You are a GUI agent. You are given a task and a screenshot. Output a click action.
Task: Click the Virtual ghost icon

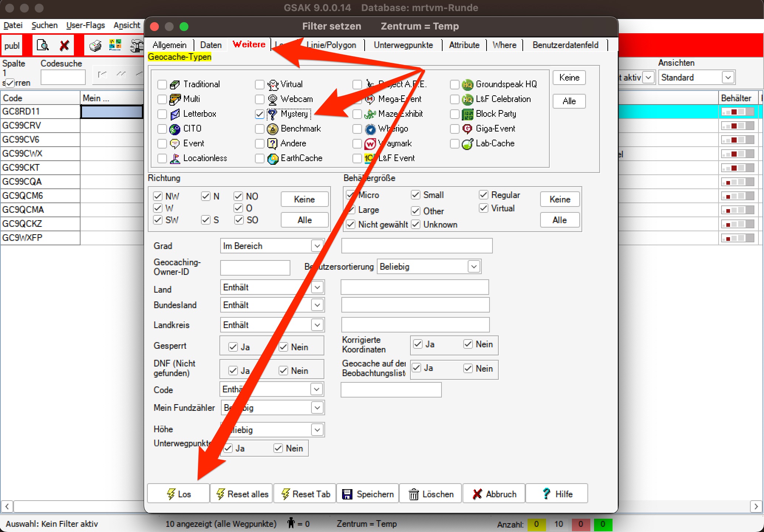point(273,85)
